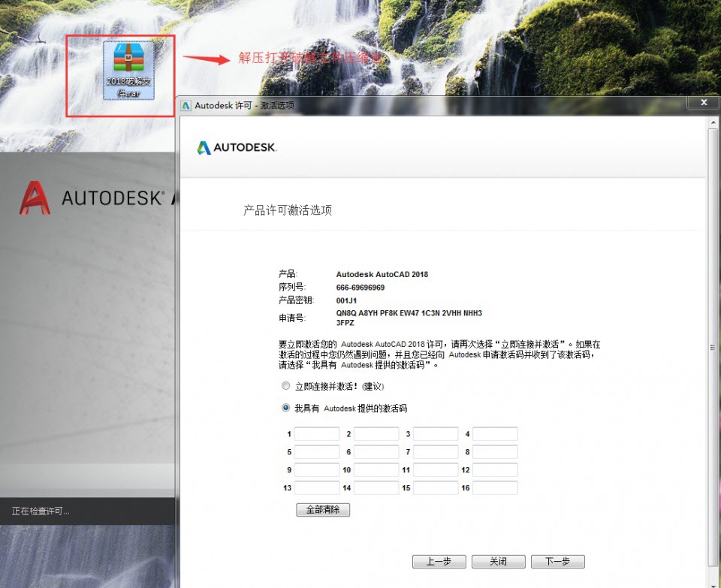Click the Autodesk icon in title bar
Image resolution: width=721 pixels, height=588 pixels.
(x=186, y=106)
